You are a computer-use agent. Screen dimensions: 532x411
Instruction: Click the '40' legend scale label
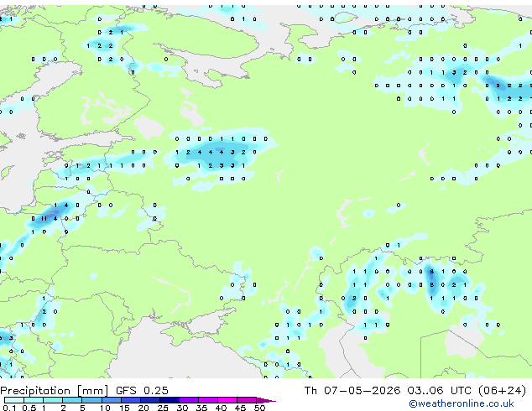[221, 408]
